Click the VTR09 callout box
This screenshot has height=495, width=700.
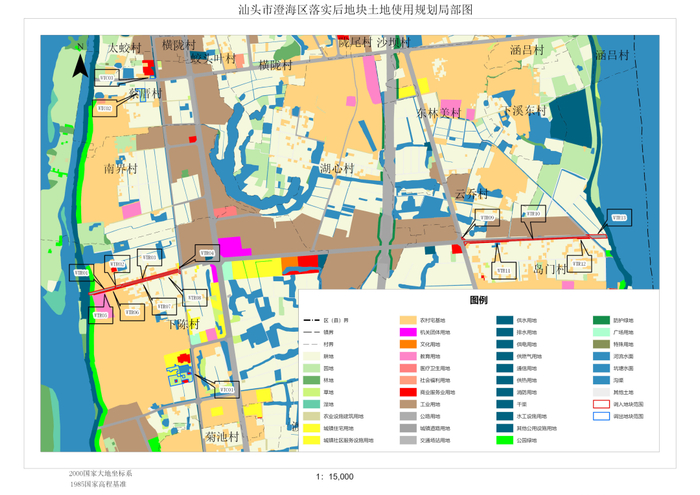(487, 217)
